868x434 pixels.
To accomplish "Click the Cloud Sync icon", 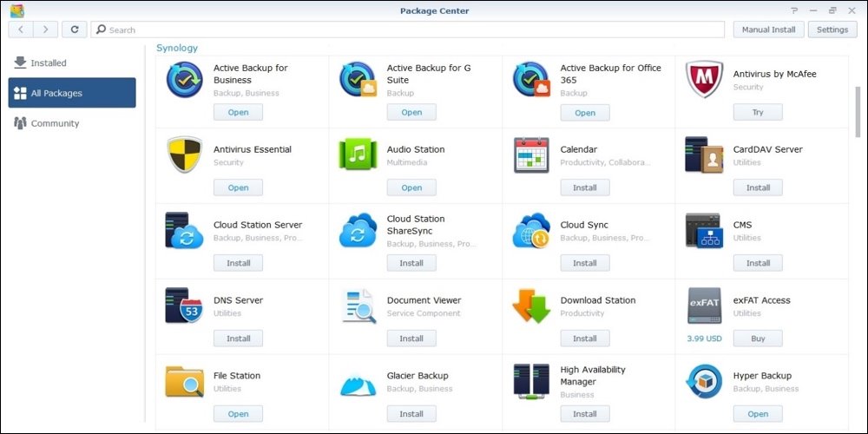I will [531, 231].
